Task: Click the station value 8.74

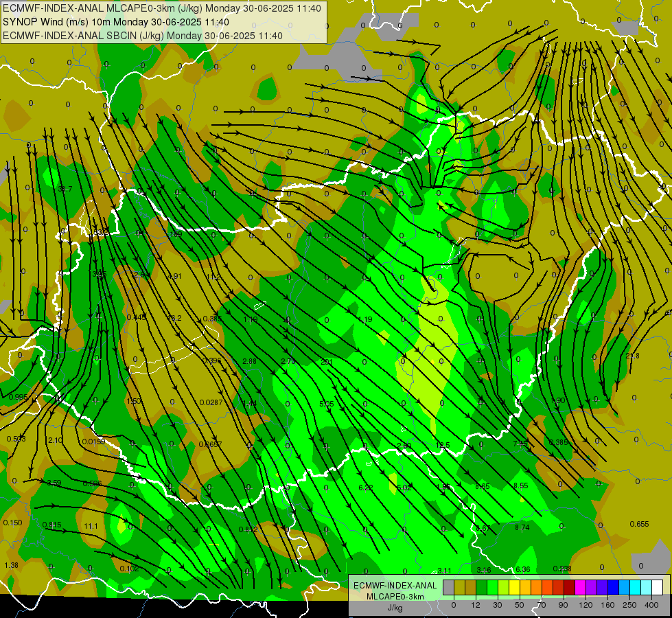Action: click(522, 527)
